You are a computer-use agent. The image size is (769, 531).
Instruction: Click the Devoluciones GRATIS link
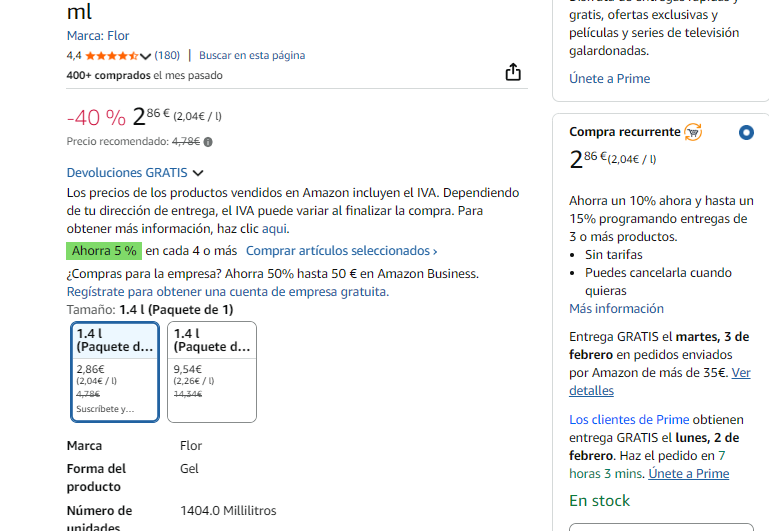coord(127,173)
